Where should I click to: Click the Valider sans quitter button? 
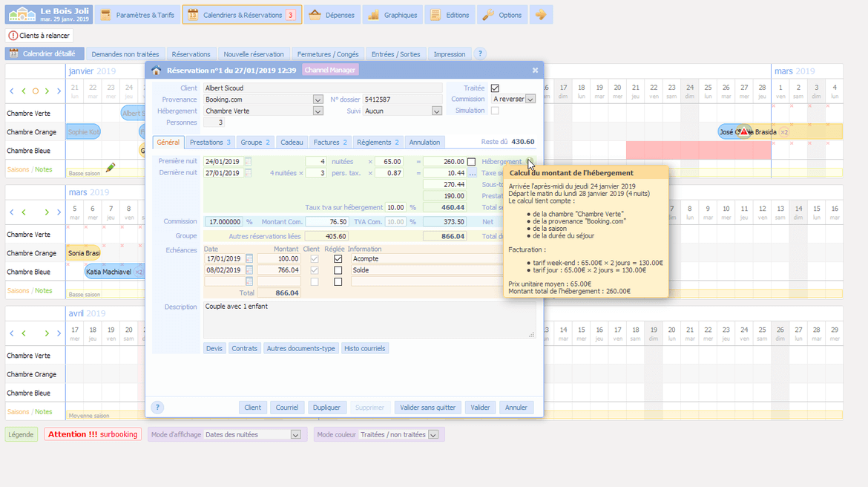(427, 408)
